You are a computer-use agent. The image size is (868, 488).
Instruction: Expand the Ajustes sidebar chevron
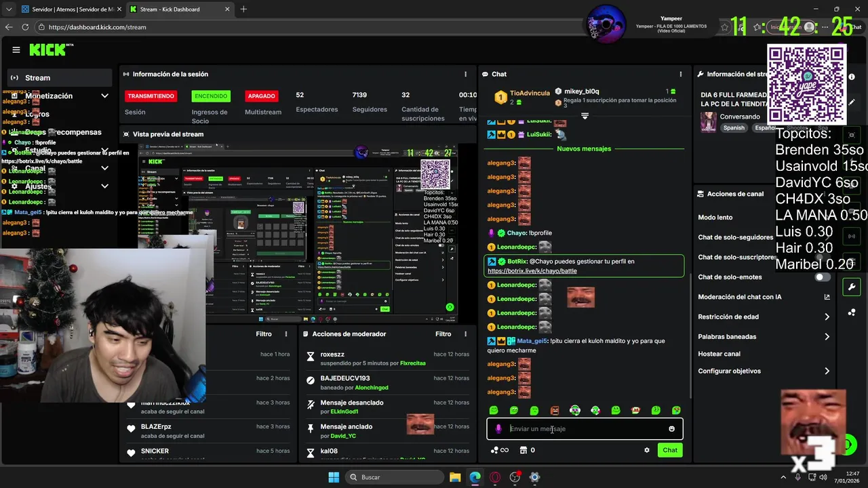click(104, 186)
